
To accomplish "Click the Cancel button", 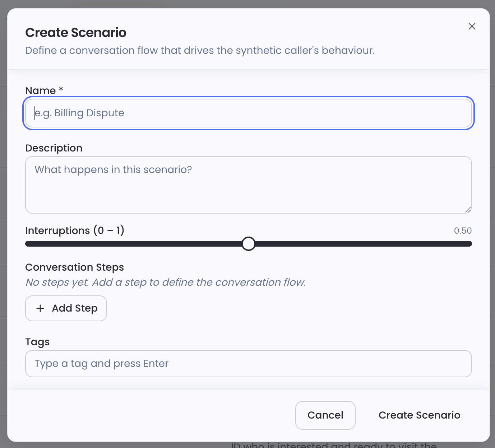I will pyautogui.click(x=325, y=415).
